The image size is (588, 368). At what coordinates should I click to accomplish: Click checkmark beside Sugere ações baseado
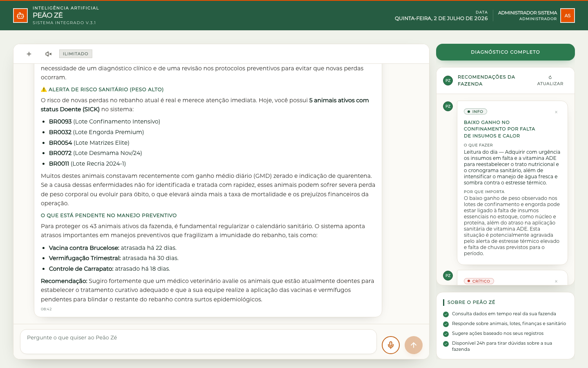(446, 334)
